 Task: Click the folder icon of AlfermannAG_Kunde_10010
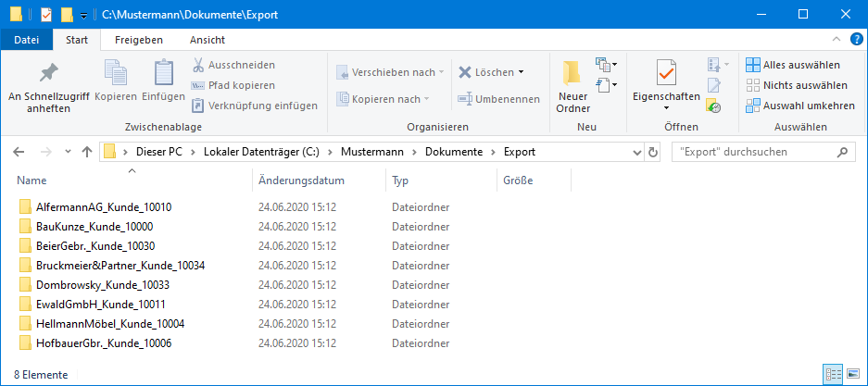tap(25, 207)
